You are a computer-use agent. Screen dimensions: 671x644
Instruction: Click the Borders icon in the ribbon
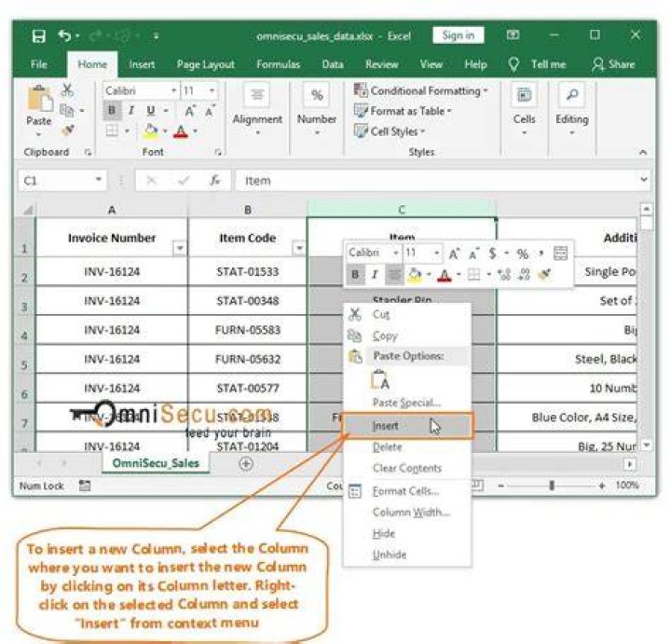pyautogui.click(x=112, y=130)
